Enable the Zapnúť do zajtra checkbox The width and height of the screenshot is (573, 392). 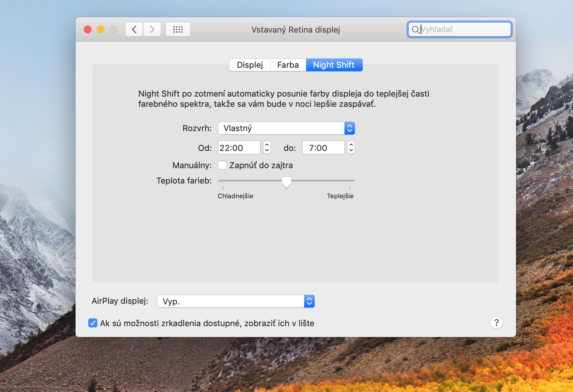[x=222, y=165]
